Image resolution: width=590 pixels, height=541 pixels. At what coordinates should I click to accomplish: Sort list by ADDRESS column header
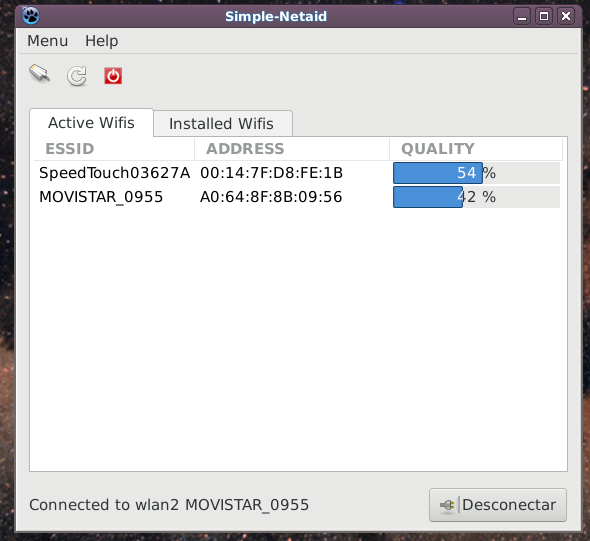pyautogui.click(x=292, y=149)
